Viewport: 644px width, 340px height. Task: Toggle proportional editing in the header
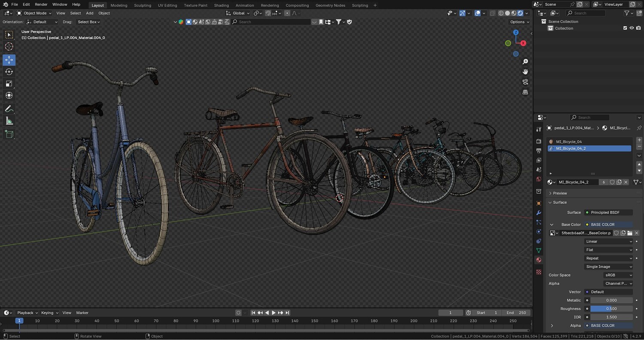[x=287, y=13]
